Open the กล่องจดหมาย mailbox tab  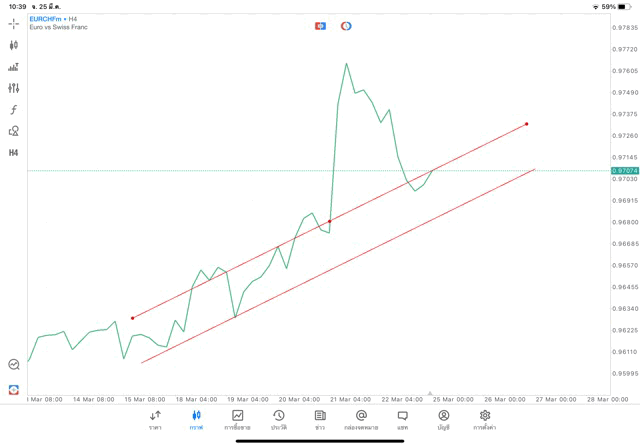(361, 420)
